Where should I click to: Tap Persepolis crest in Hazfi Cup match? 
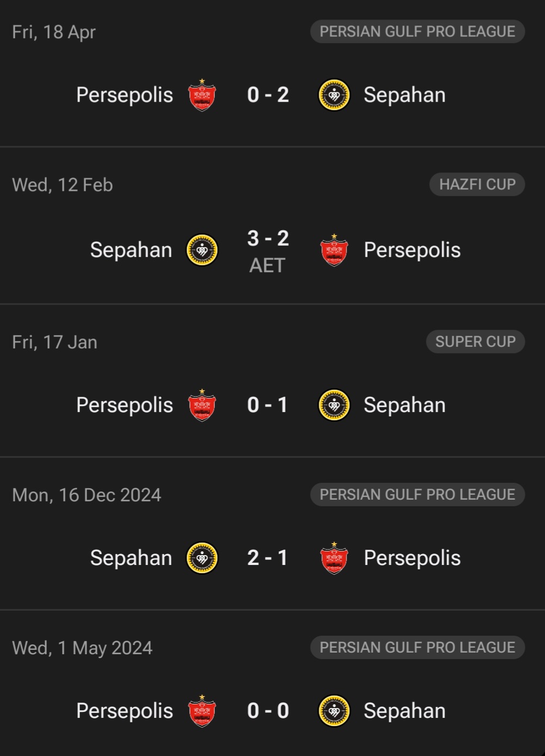pos(334,250)
